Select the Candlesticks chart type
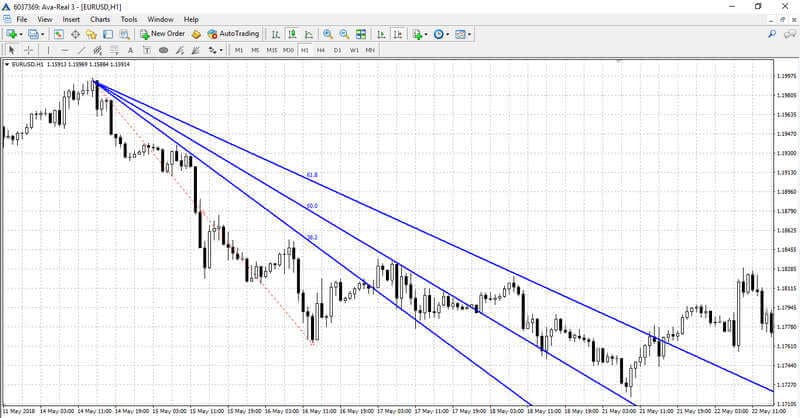This screenshot has height=418, width=800. click(x=292, y=34)
